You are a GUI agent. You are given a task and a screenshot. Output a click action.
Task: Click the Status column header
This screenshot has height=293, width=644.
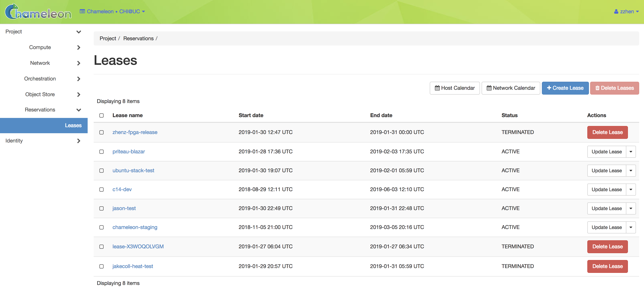pyautogui.click(x=509, y=115)
